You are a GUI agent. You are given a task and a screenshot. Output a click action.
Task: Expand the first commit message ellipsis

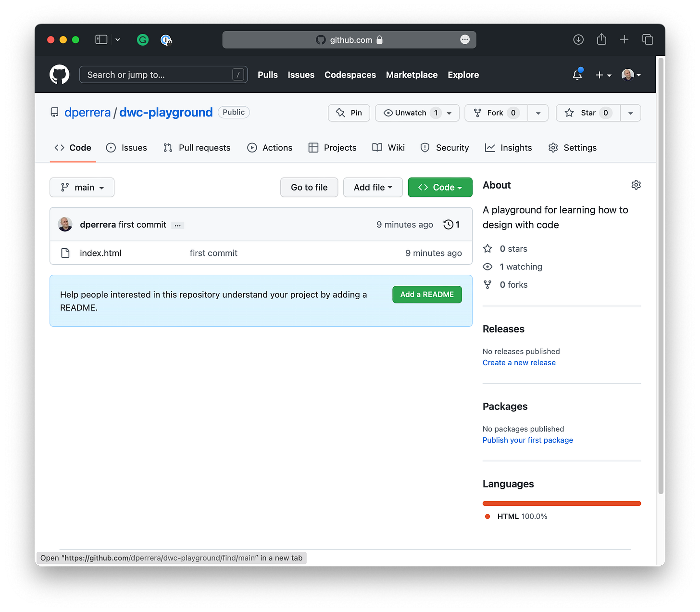(x=178, y=225)
